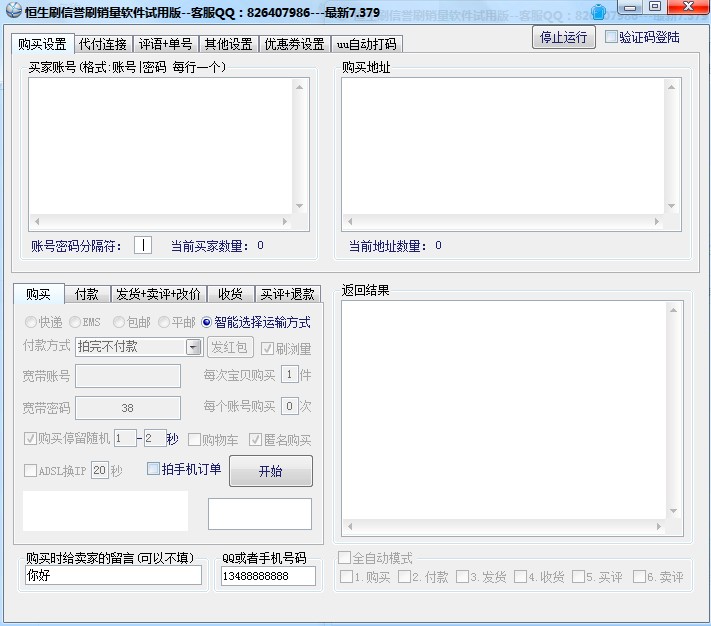The width and height of the screenshot is (711, 626).
Task: Click the 宽带账号 input field
Action: [x=128, y=376]
